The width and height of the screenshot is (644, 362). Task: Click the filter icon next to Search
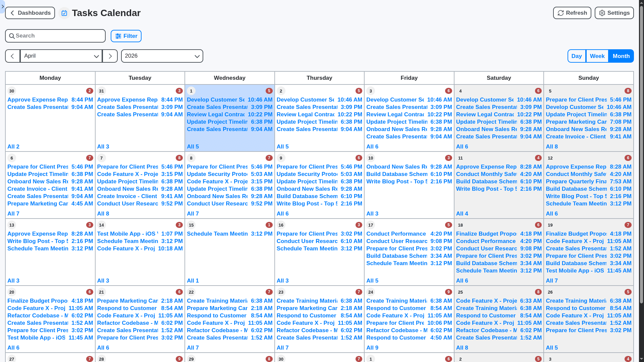[x=118, y=36]
